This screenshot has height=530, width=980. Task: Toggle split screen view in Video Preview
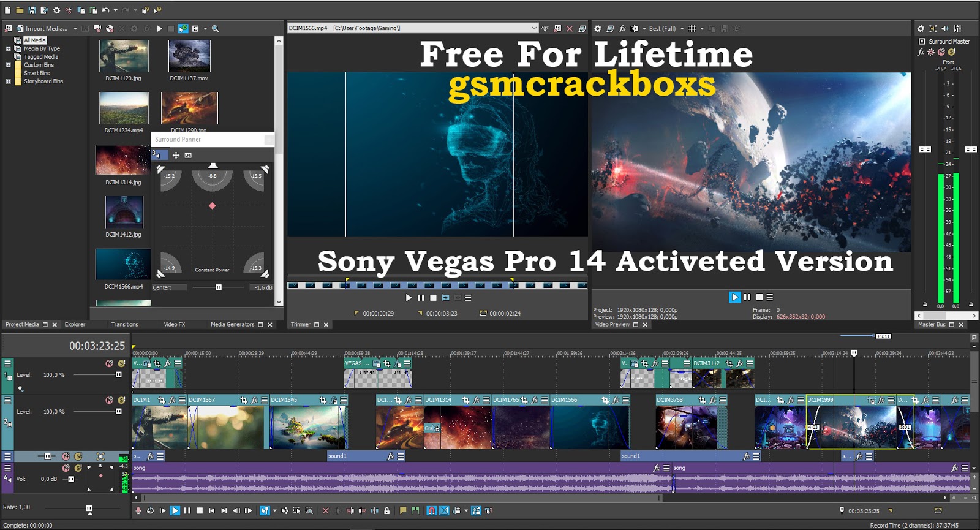[x=635, y=28]
